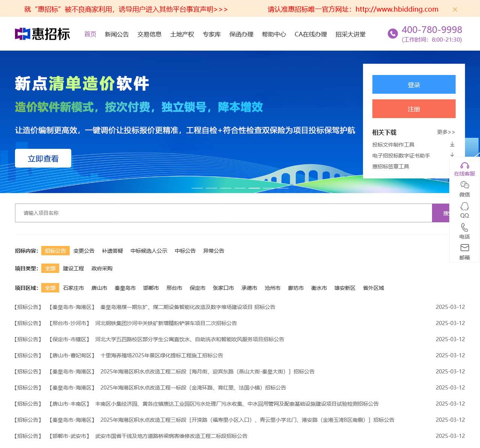
Task: Download 电子招投标数字证书助手 via arrow icon
Action: pyautogui.click(x=452, y=154)
